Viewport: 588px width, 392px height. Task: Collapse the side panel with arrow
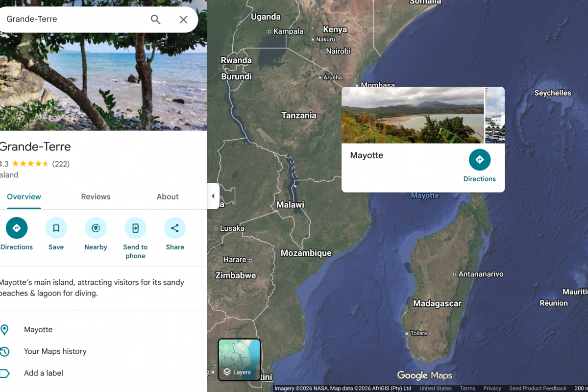tap(213, 196)
